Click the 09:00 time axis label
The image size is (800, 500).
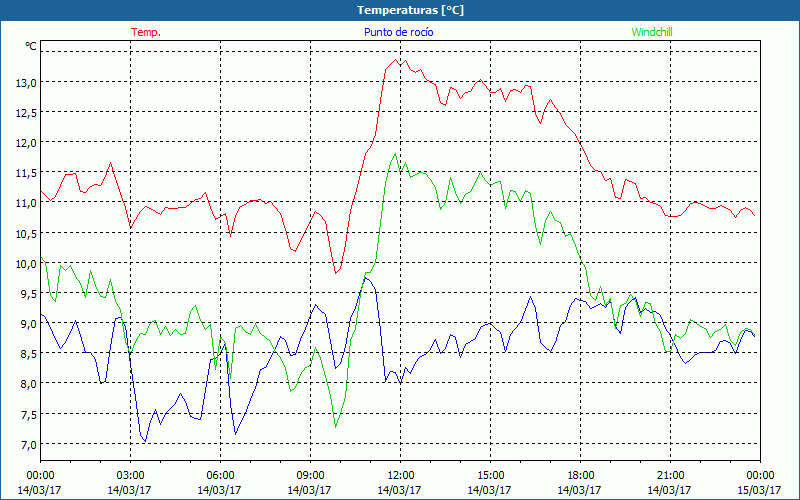point(310,476)
